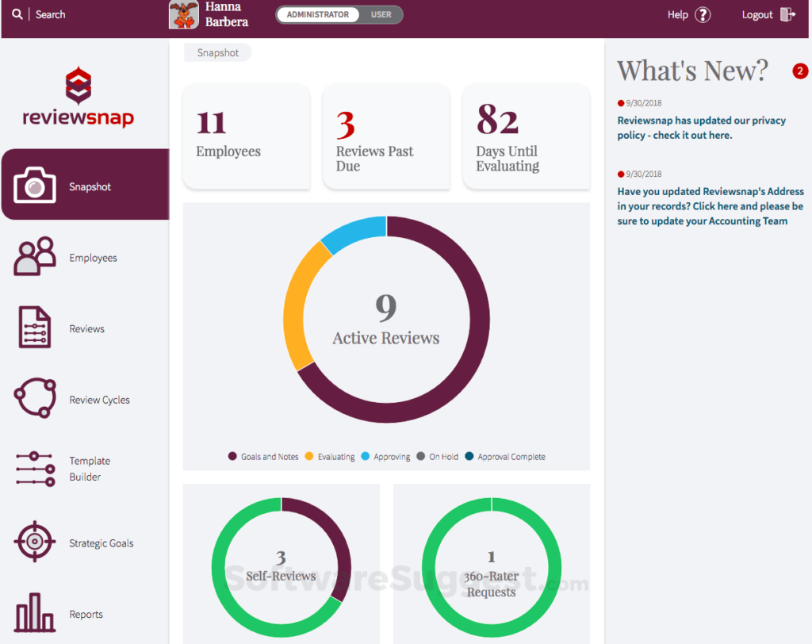Click the Logout link text
Image resolution: width=812 pixels, height=644 pixels.
pos(757,14)
